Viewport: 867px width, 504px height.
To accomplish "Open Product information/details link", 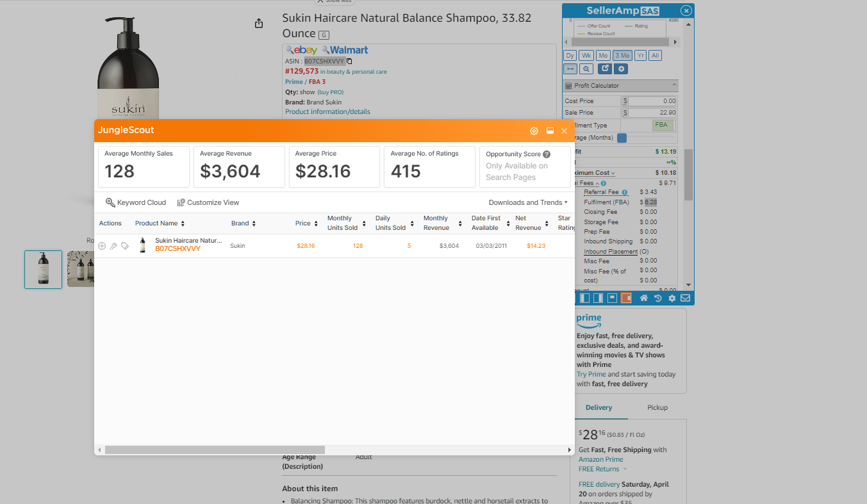I will 327,111.
